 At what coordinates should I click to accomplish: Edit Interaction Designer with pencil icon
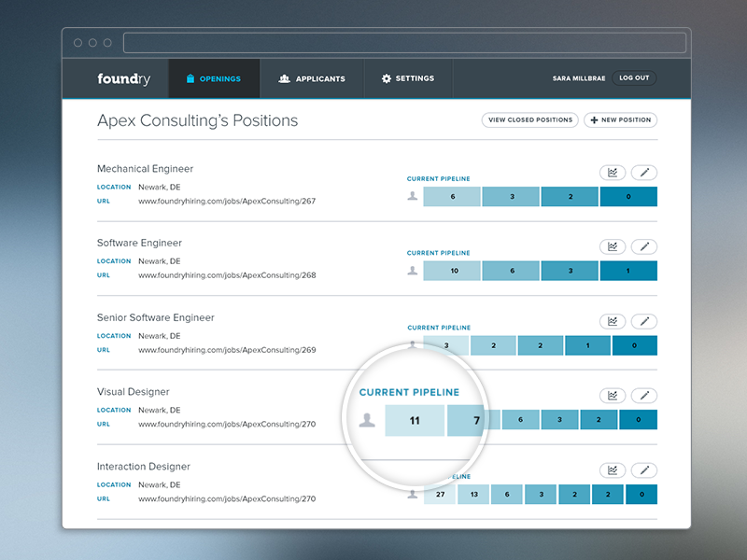644,470
